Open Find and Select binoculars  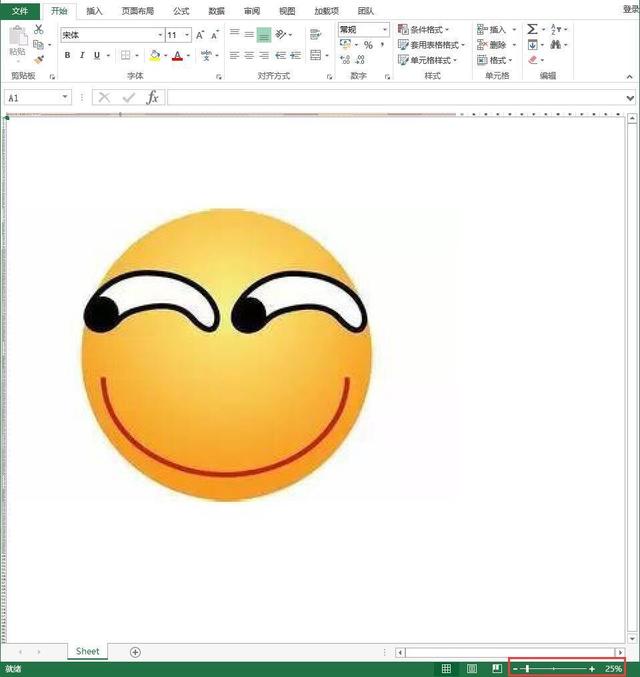(556, 44)
